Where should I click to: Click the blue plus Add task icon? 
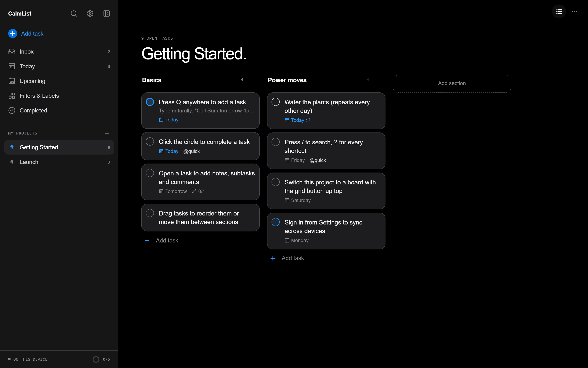(13, 34)
